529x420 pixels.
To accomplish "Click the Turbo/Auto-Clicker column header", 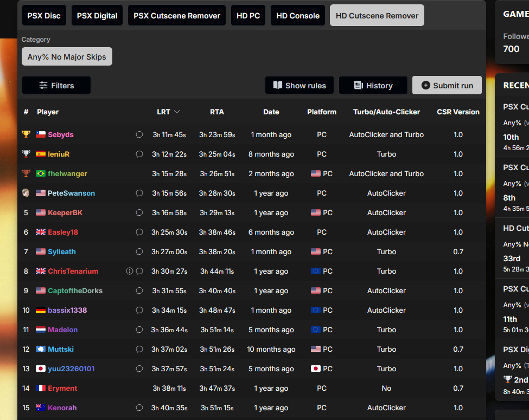I will (387, 112).
